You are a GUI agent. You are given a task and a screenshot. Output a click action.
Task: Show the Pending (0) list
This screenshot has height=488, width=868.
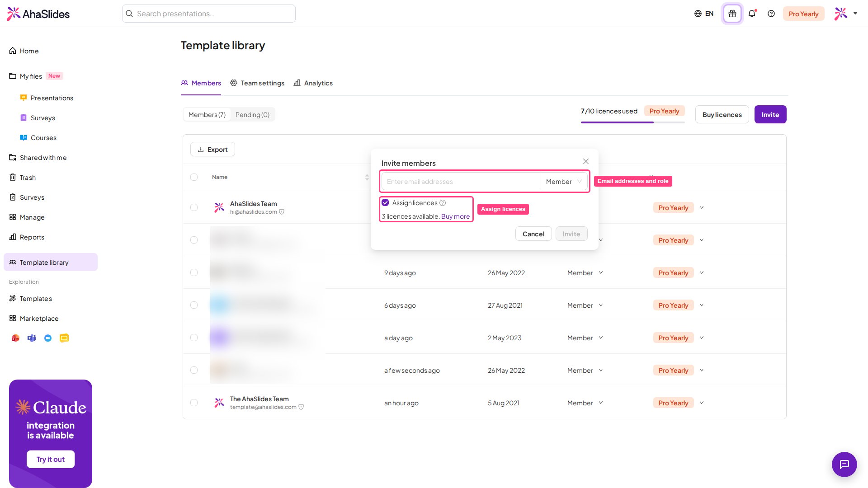click(x=252, y=115)
